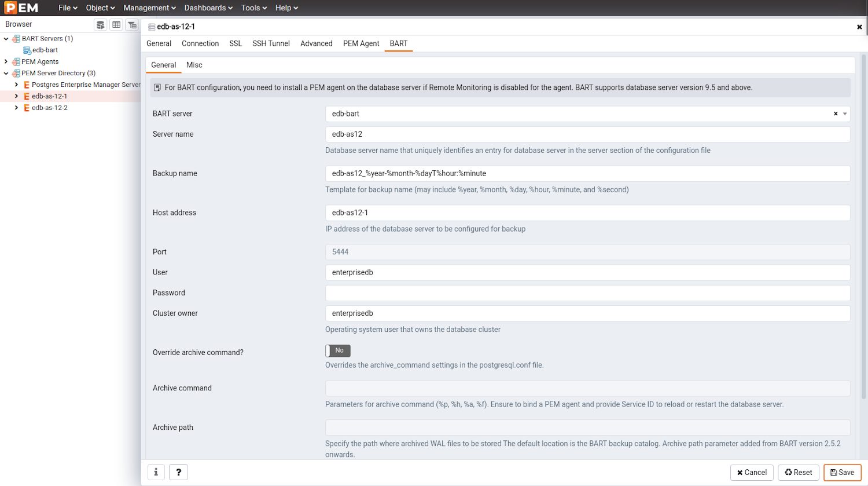Select the BART tab
The width and height of the screenshot is (868, 486).
click(x=399, y=43)
